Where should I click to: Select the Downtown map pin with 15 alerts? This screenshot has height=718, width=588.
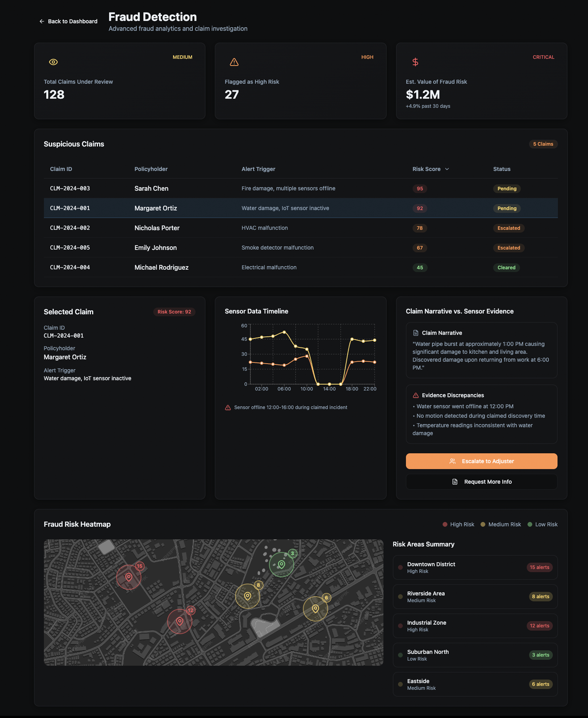(129, 577)
